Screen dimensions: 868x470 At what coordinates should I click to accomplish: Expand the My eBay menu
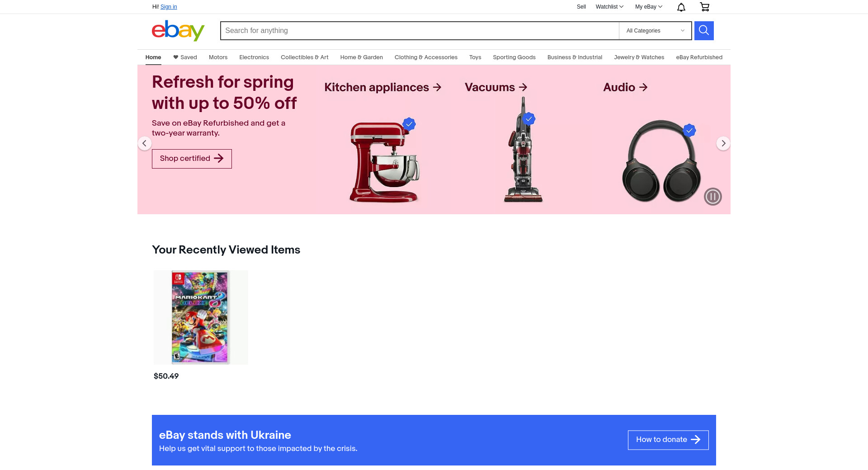click(649, 7)
